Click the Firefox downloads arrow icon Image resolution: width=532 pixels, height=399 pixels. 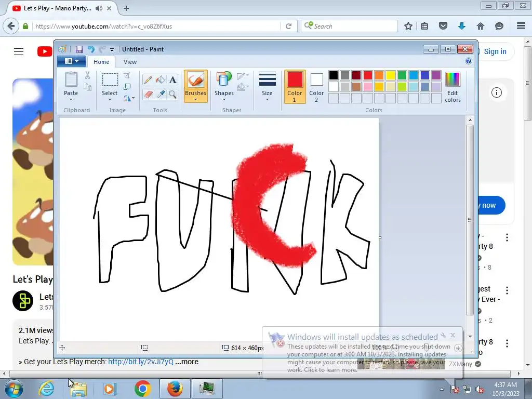(x=462, y=26)
